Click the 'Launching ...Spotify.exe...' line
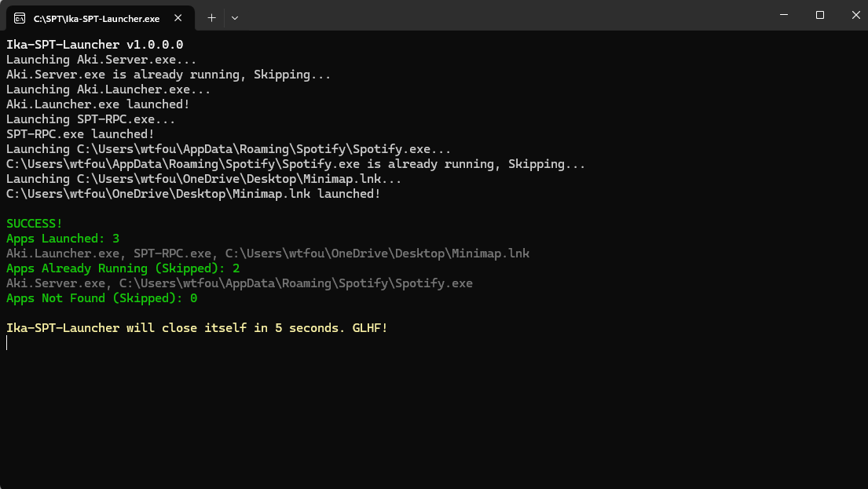The image size is (868, 489). (x=229, y=149)
